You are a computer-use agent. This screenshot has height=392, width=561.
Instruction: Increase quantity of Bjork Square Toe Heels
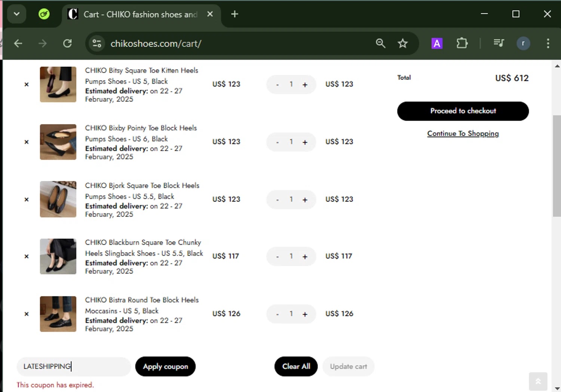point(305,200)
